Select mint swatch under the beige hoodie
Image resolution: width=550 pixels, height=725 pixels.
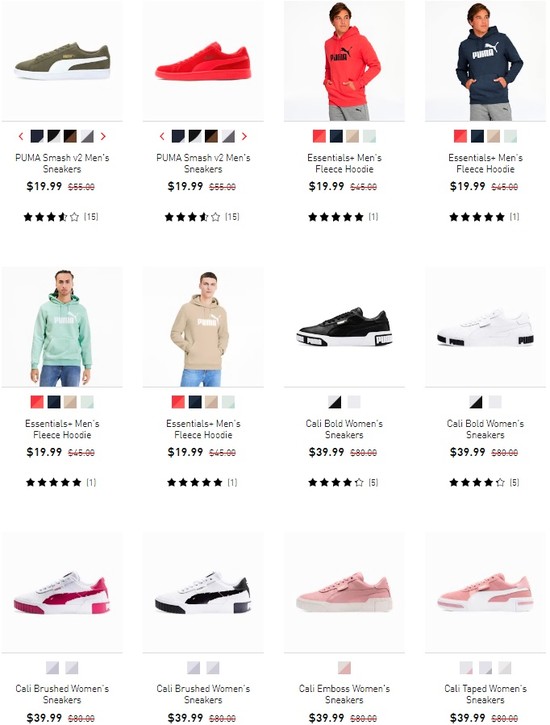(228, 402)
